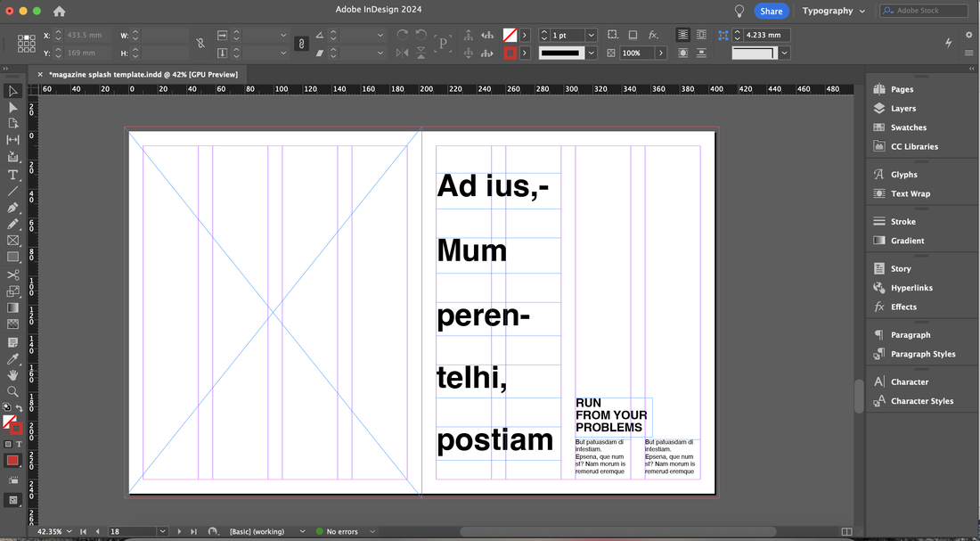
Task: Select the Gradient Feather tool
Action: [x=12, y=324]
